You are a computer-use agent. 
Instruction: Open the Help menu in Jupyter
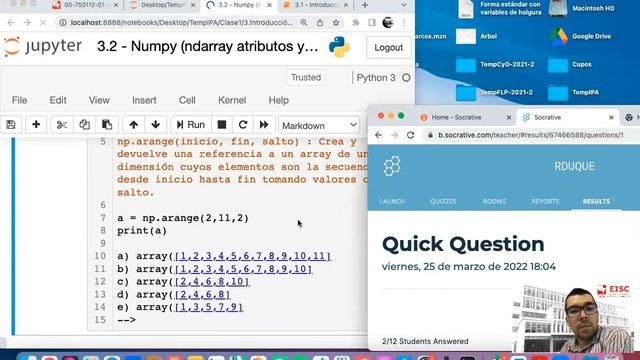coord(278,100)
